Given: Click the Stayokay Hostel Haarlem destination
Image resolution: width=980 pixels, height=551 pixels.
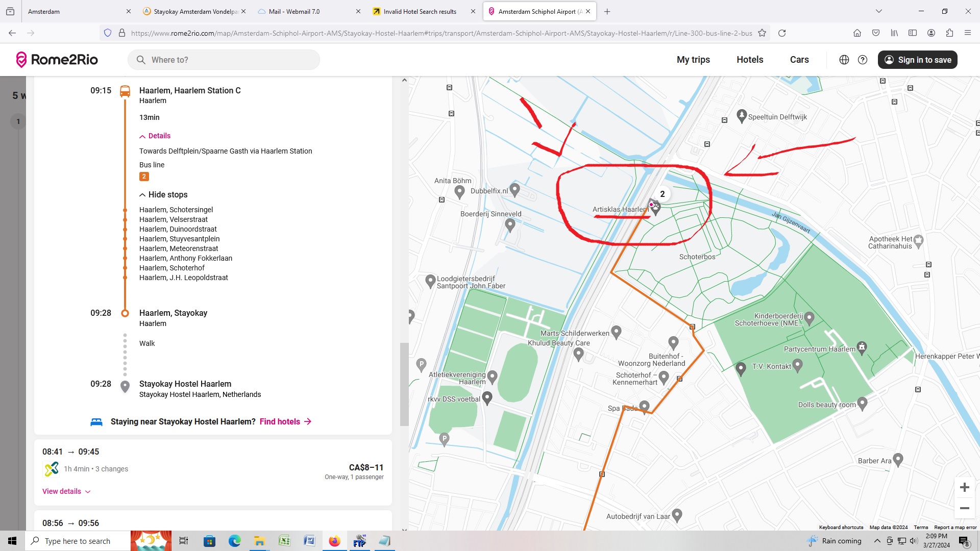Looking at the screenshot, I should pos(185,384).
